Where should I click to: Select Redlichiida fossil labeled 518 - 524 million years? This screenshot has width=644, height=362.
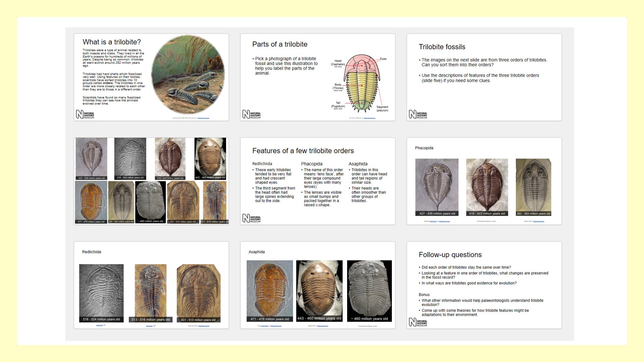[x=101, y=292]
